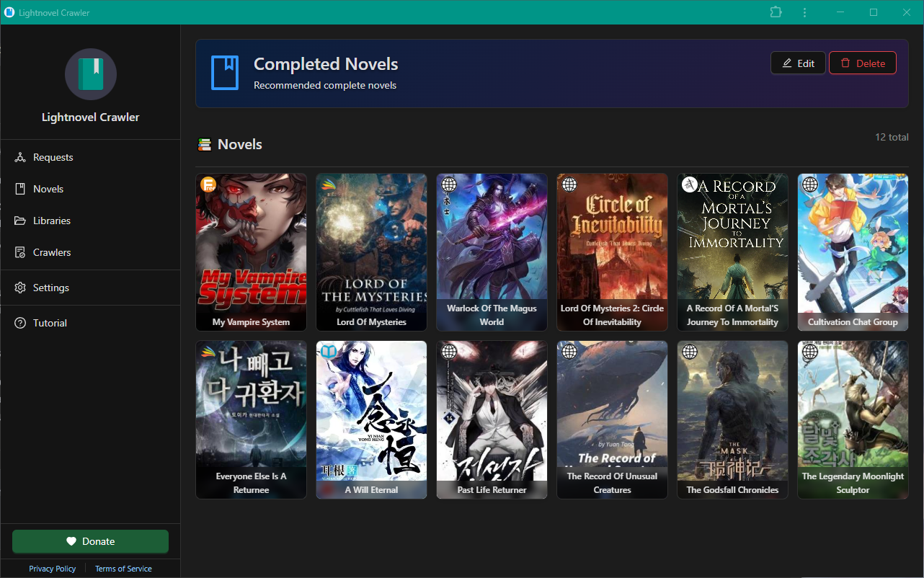Click the globe badge on Circle Of Inevitability cover

[569, 184]
